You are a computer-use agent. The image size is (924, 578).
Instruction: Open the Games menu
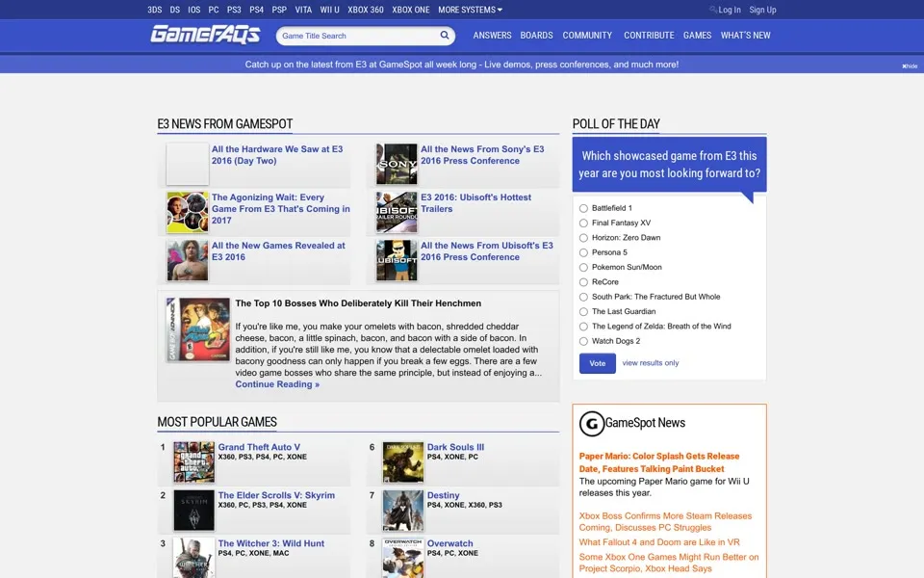697,36
